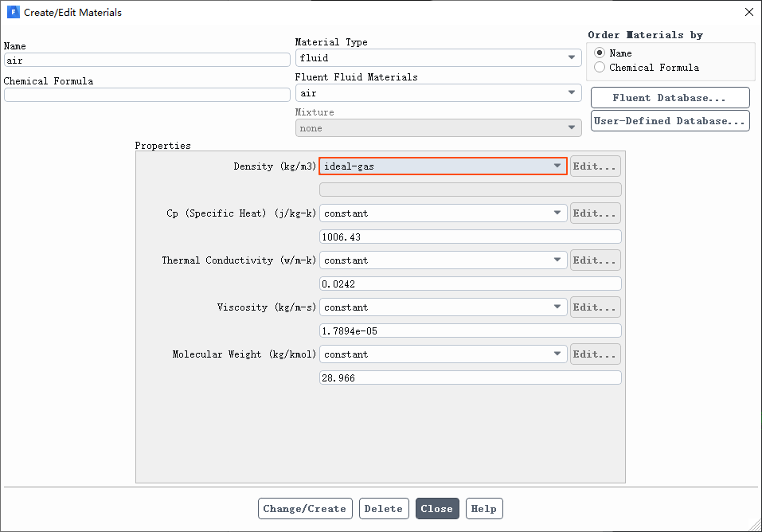The width and height of the screenshot is (762, 532).
Task: Click the material Name input field
Action: [147, 60]
